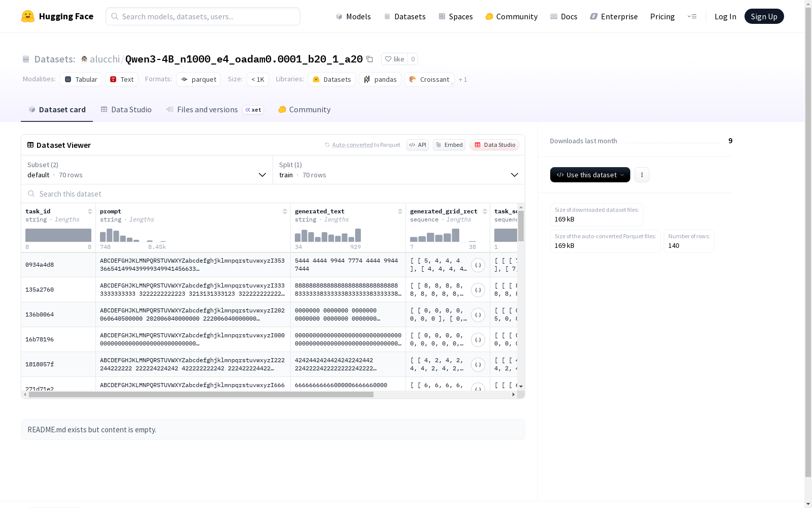This screenshot has height=508, width=812.
Task: Select the 0934a4d8 task_id cell
Action: pos(58,265)
